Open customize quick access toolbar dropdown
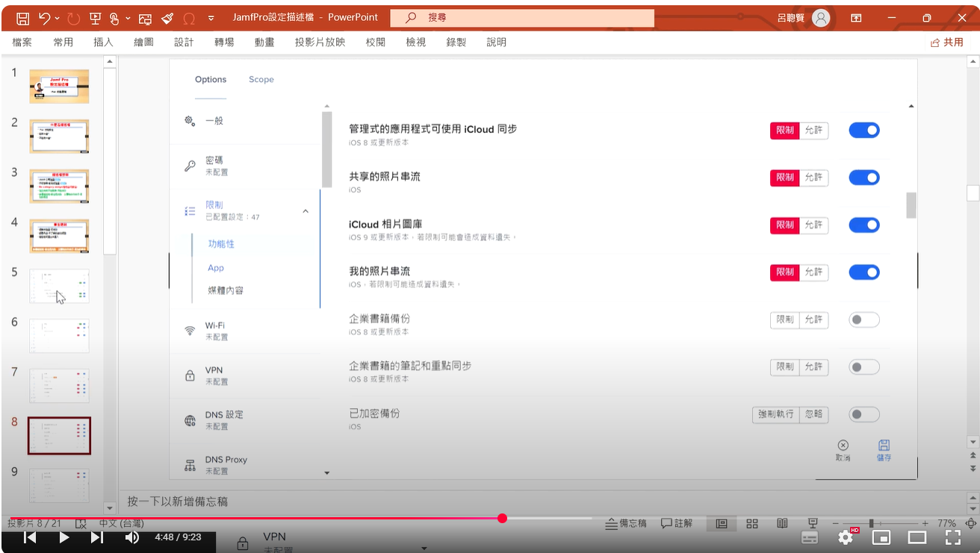Screen dimensions: 980x553 click(x=211, y=17)
